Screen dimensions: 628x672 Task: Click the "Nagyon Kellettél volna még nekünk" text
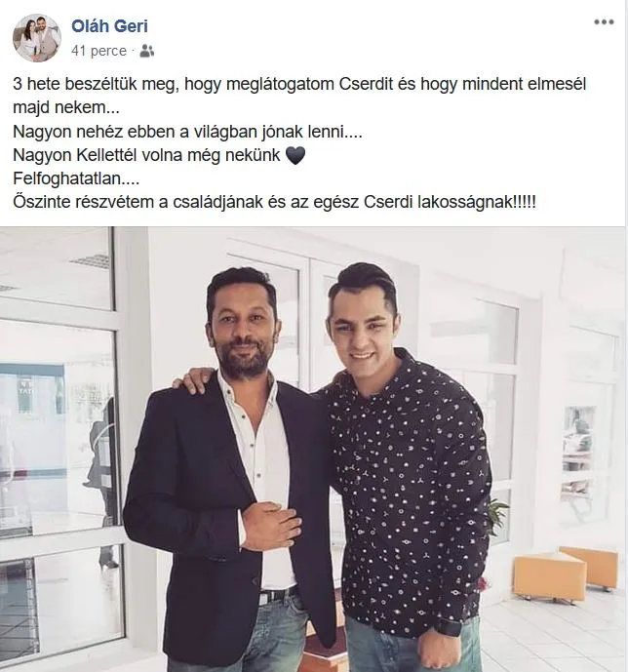click(146, 155)
